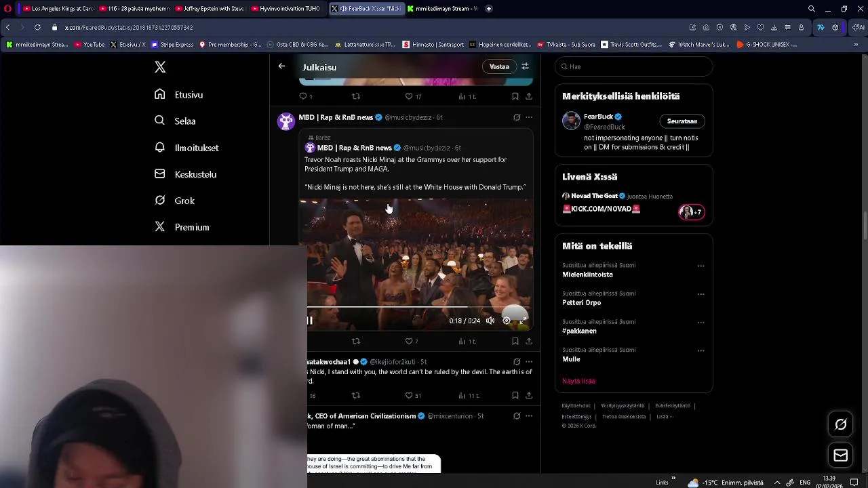Like watakwochaa1's reply with 51 likes
Screen dimensions: 868x488
(x=413, y=395)
